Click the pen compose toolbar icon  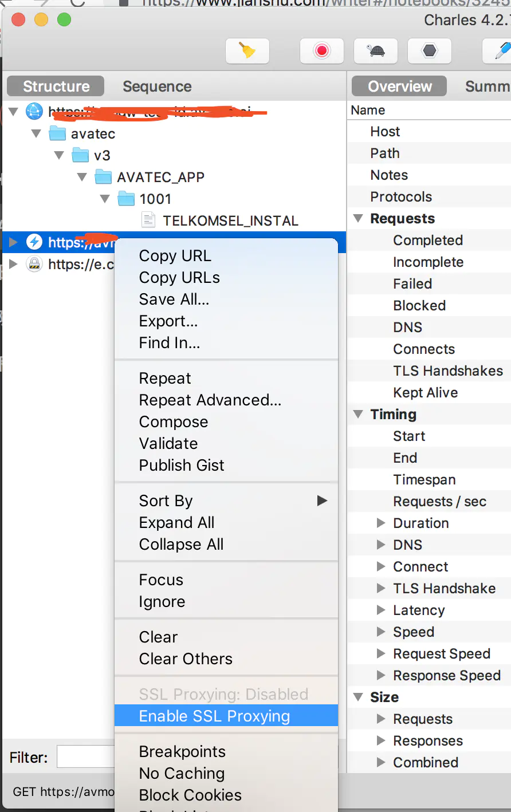pos(501,51)
